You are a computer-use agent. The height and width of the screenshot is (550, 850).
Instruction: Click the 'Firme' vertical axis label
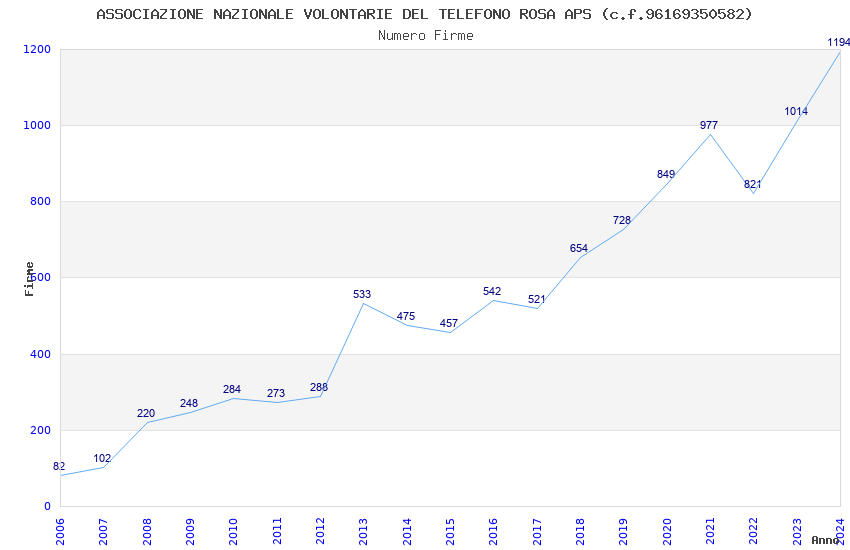(29, 279)
